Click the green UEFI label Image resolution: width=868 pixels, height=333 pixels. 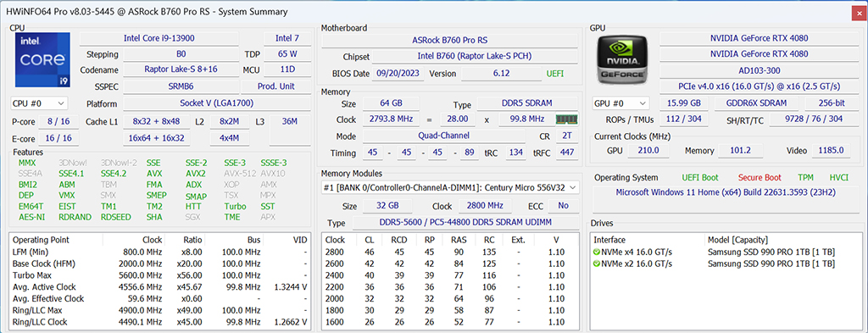pyautogui.click(x=555, y=73)
